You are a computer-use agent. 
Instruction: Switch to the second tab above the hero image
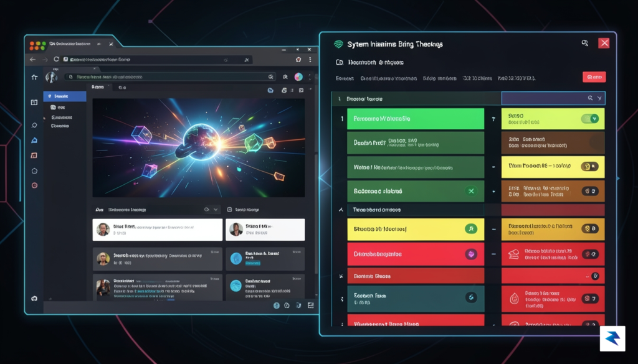(122, 87)
